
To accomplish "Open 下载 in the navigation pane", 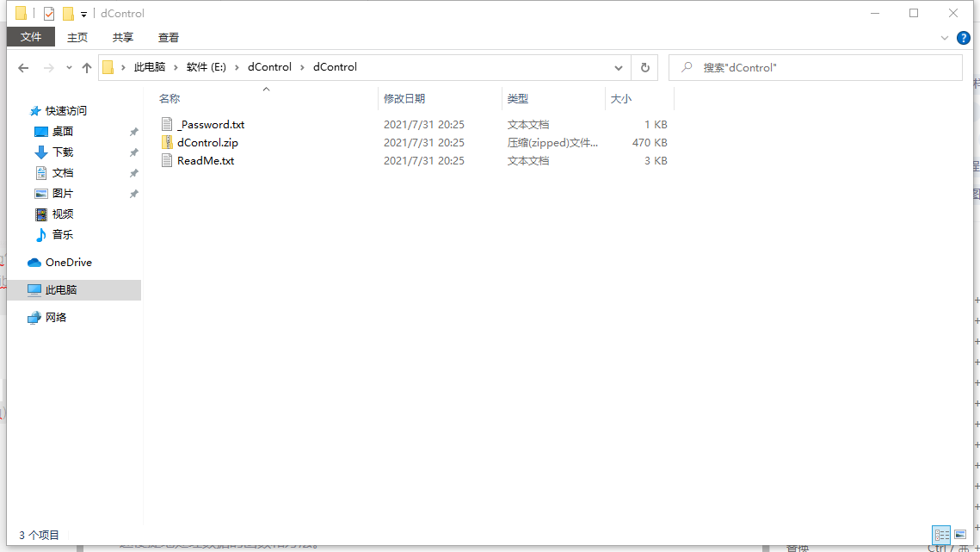I will tap(63, 152).
